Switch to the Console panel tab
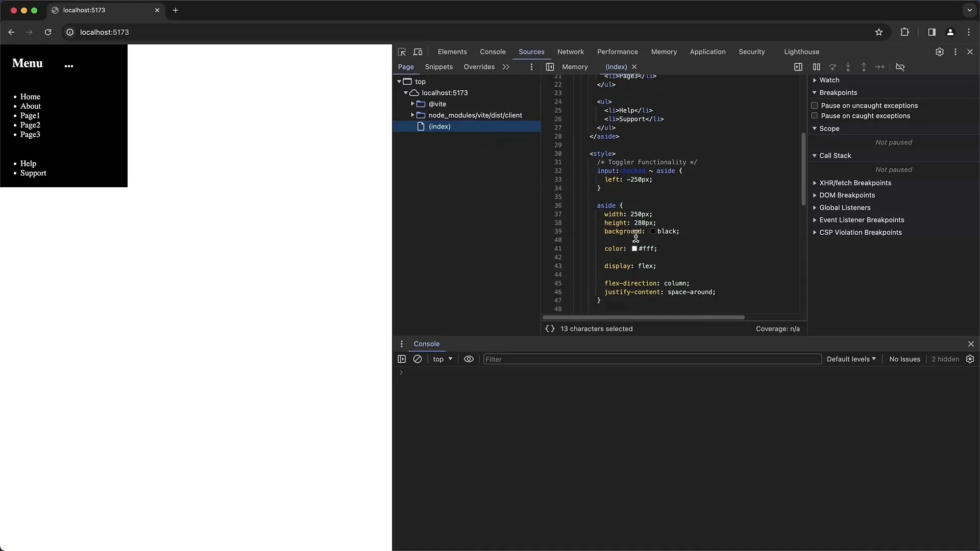Image resolution: width=980 pixels, height=551 pixels. point(493,52)
